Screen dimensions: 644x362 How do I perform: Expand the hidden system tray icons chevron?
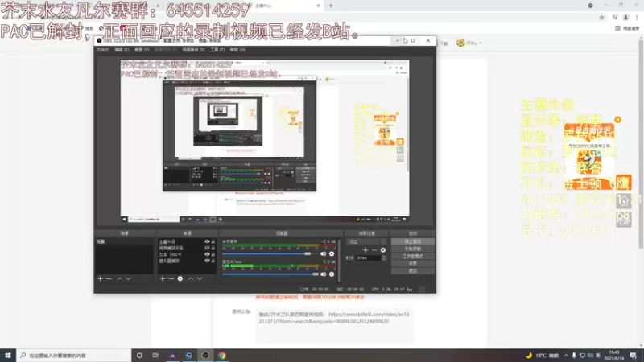tap(566, 356)
